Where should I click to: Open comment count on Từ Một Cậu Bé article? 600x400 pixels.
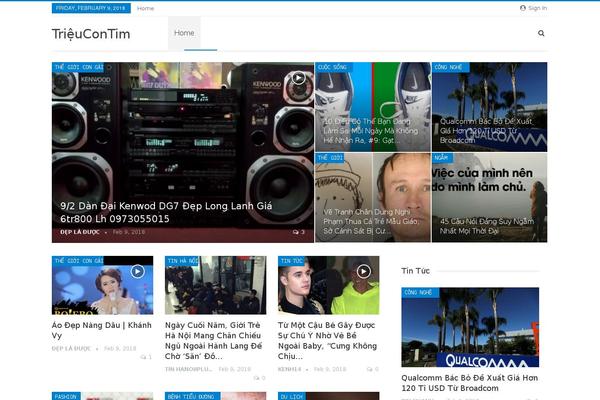(372, 369)
